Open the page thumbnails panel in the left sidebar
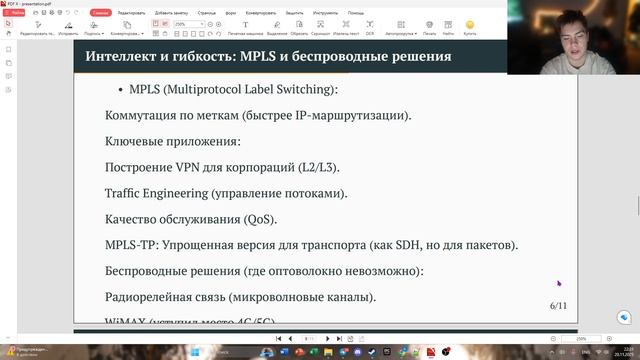The height and width of the screenshot is (360, 640). pos(9,63)
